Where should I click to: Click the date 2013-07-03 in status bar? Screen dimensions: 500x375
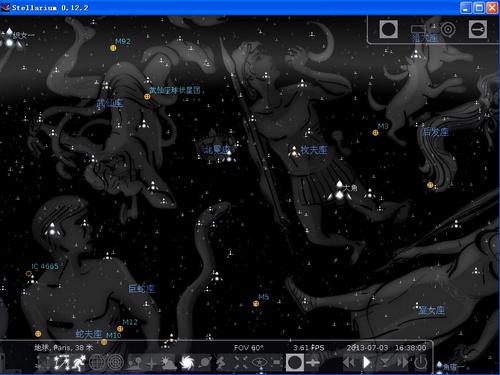pos(367,348)
